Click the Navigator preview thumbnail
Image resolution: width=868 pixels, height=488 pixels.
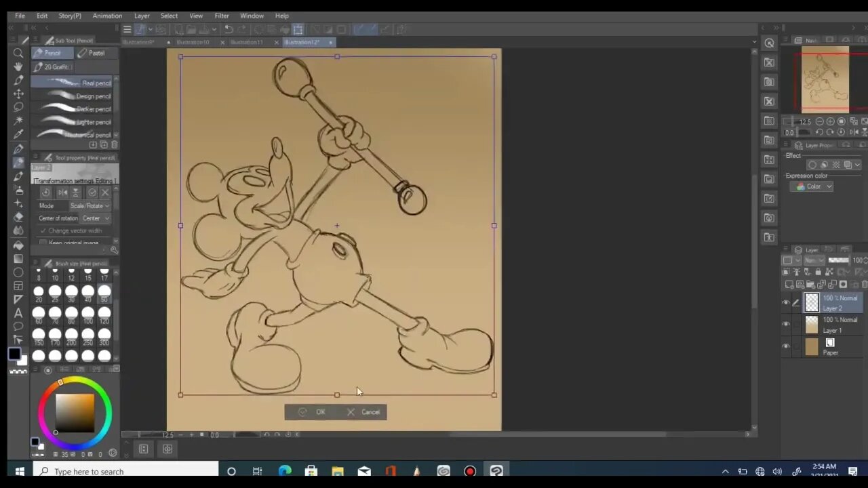click(825, 79)
